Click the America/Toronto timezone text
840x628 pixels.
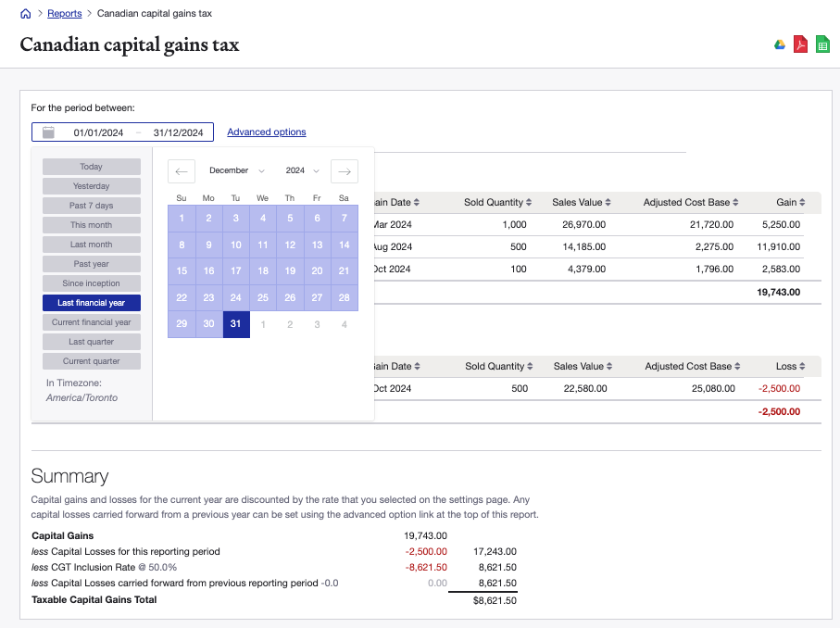click(82, 397)
